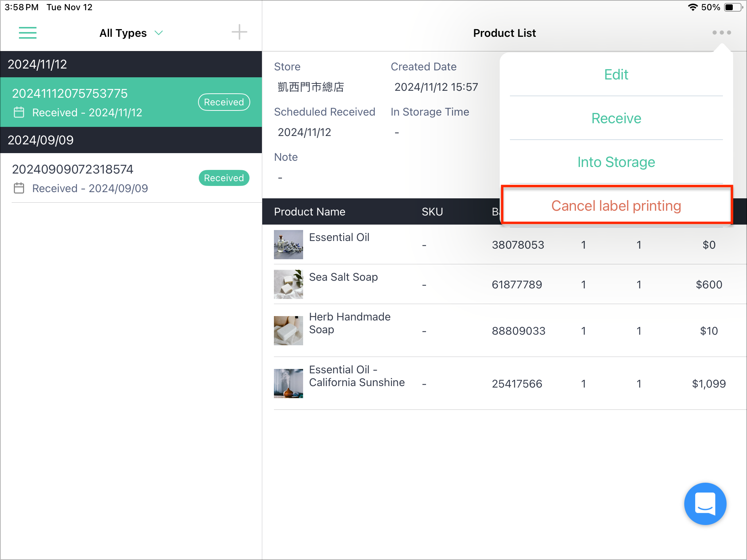This screenshot has height=560, width=747.
Task: Tap the three-dot more options icon
Action: (721, 33)
